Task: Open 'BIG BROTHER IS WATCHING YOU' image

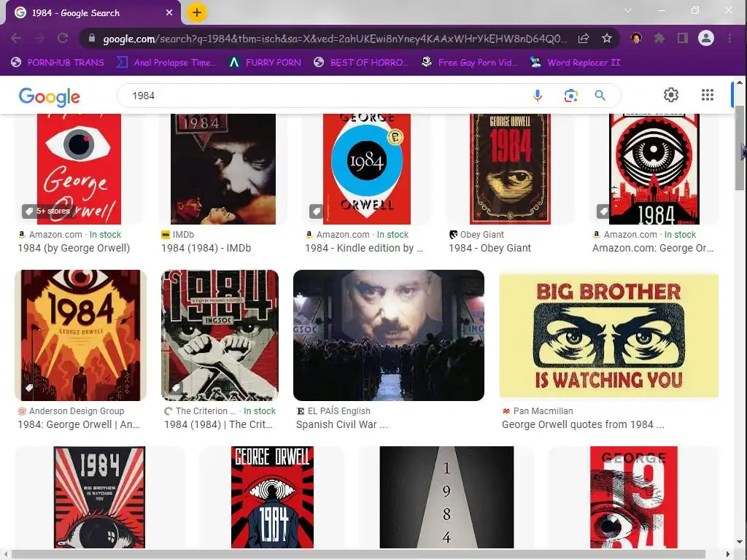Action: point(609,335)
